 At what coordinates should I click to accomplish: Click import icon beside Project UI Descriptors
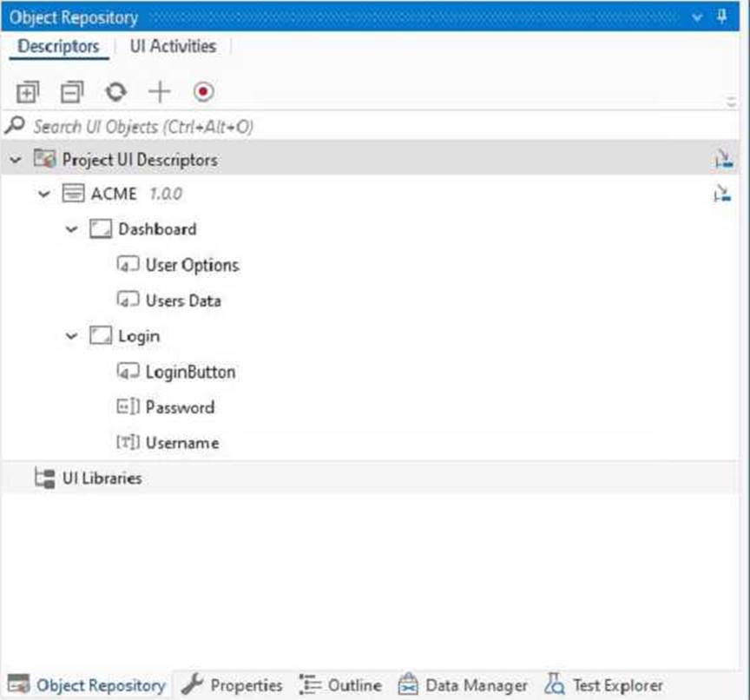(723, 159)
